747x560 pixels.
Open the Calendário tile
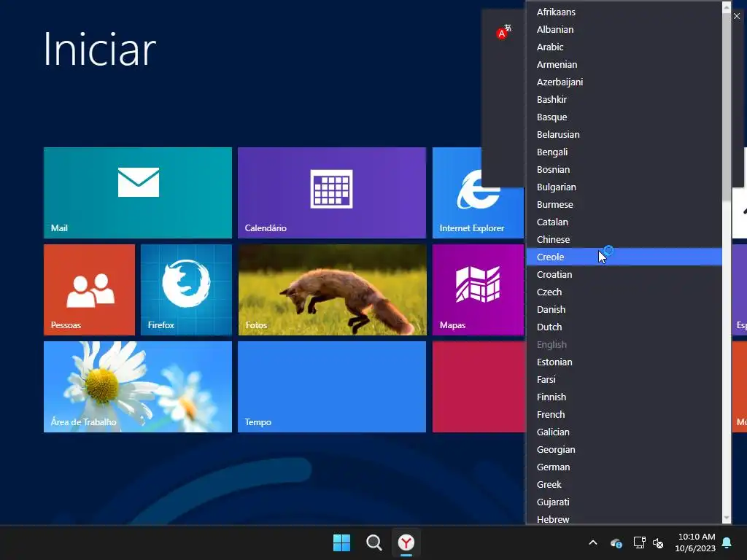(332, 192)
